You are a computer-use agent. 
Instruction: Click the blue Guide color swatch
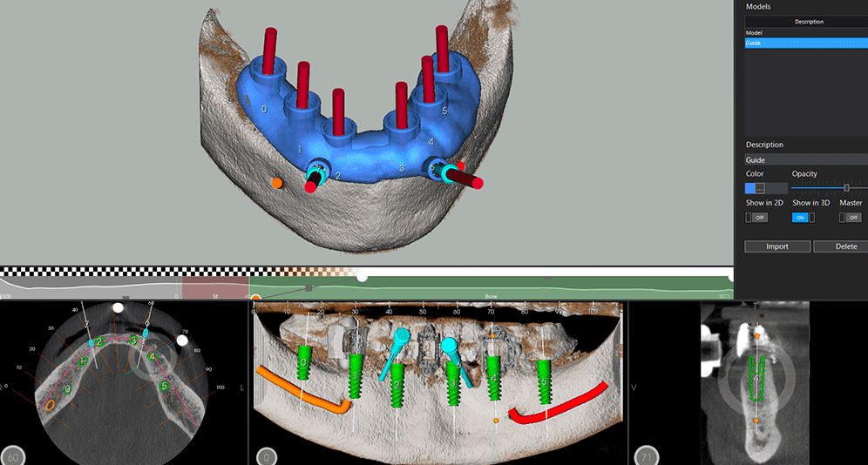[x=749, y=188]
